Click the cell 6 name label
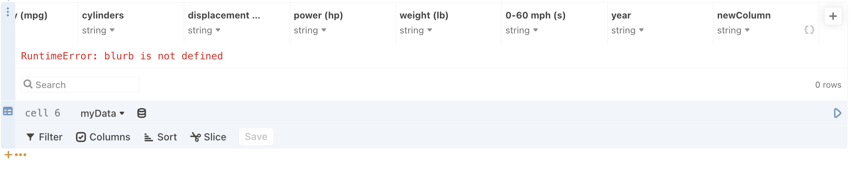Screen dimensions: 868x173 [x=43, y=113]
